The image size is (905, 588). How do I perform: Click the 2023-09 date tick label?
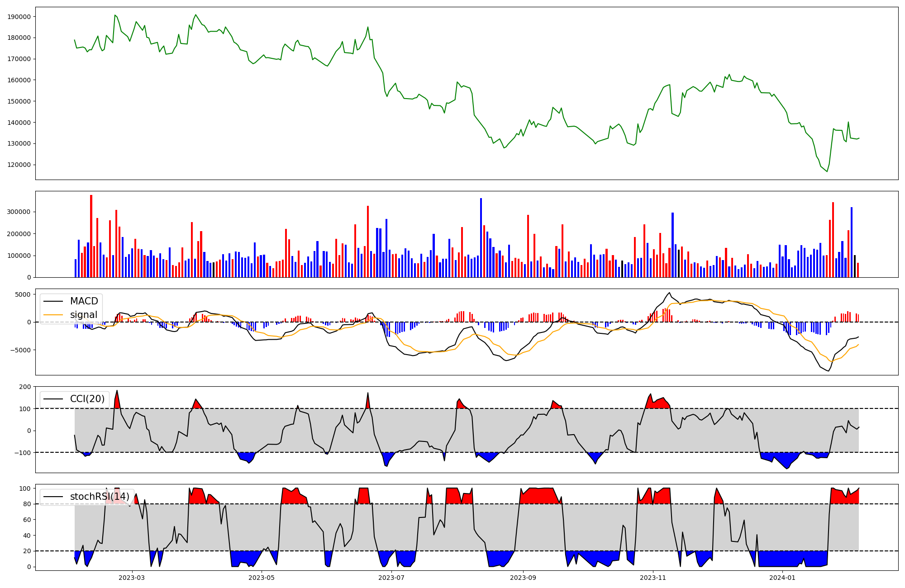pyautogui.click(x=523, y=578)
